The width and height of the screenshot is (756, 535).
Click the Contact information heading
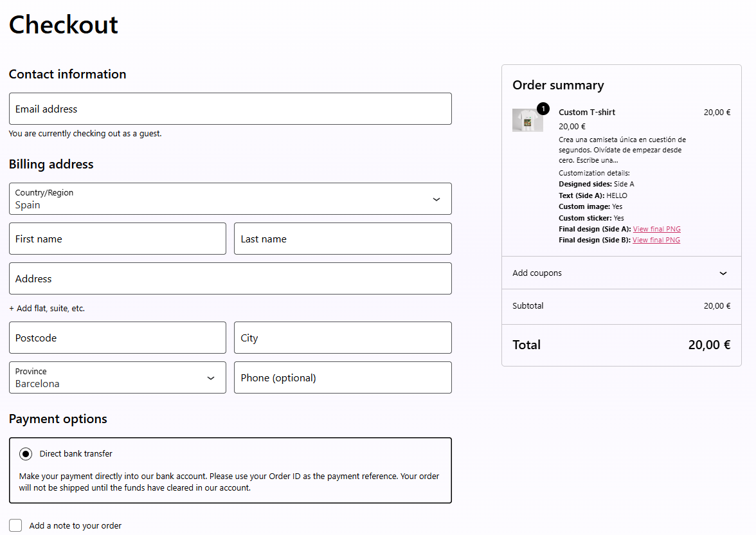click(67, 75)
